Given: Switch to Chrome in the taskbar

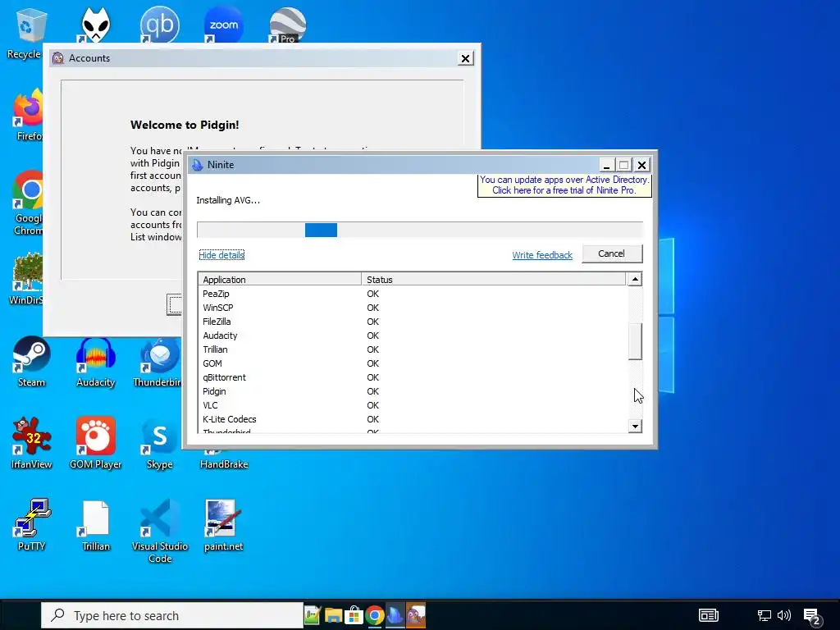Looking at the screenshot, I should [374, 615].
